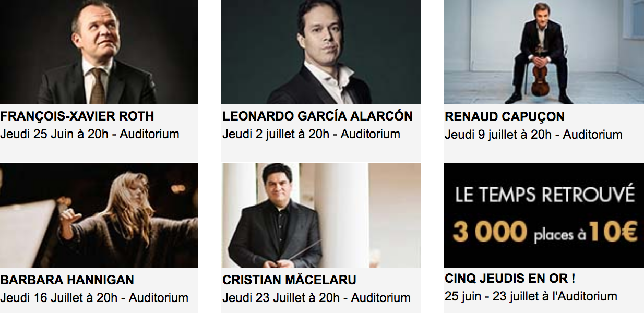The height and width of the screenshot is (313, 644).
Task: Select the "Jeudi 25 Juin à 20h" date line
Action: pos(90,134)
